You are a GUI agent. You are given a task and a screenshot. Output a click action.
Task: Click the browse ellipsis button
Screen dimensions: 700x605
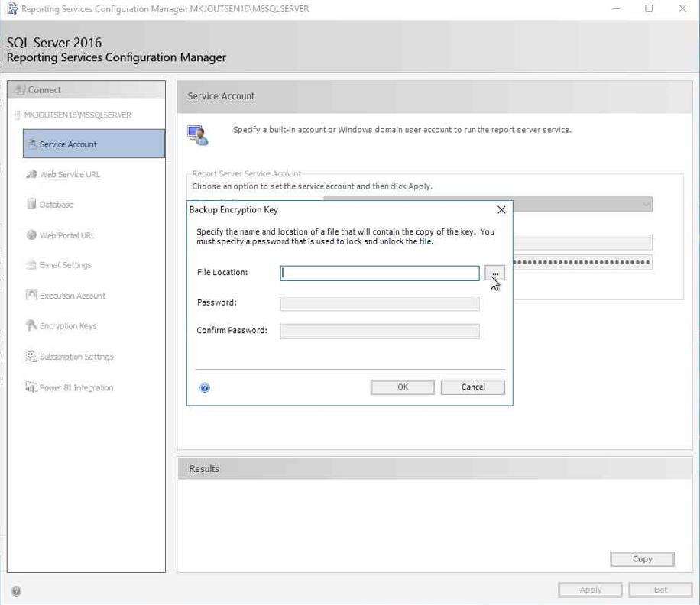(x=494, y=273)
